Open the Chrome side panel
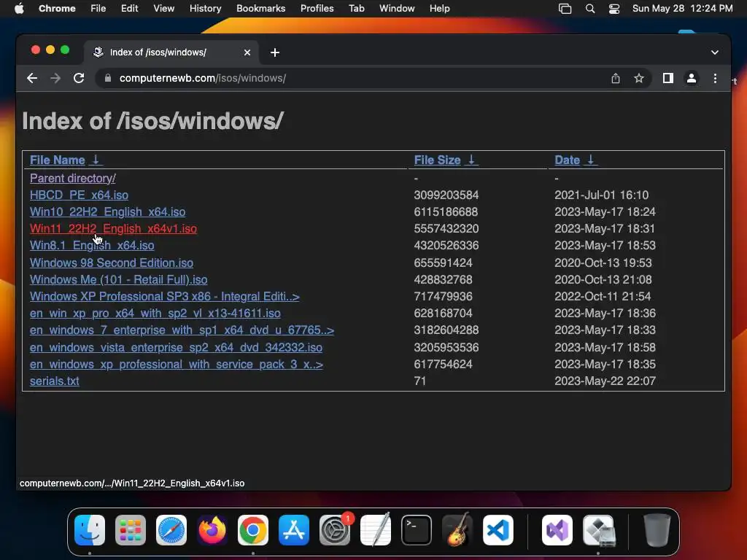 [668, 78]
